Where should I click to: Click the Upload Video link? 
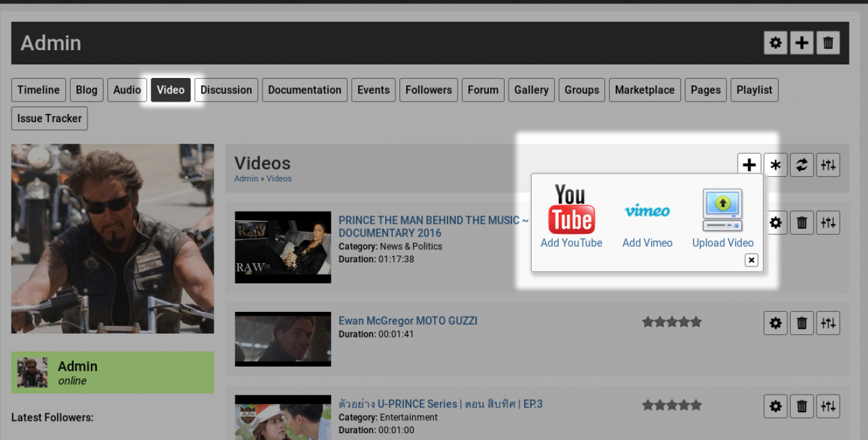click(x=723, y=243)
